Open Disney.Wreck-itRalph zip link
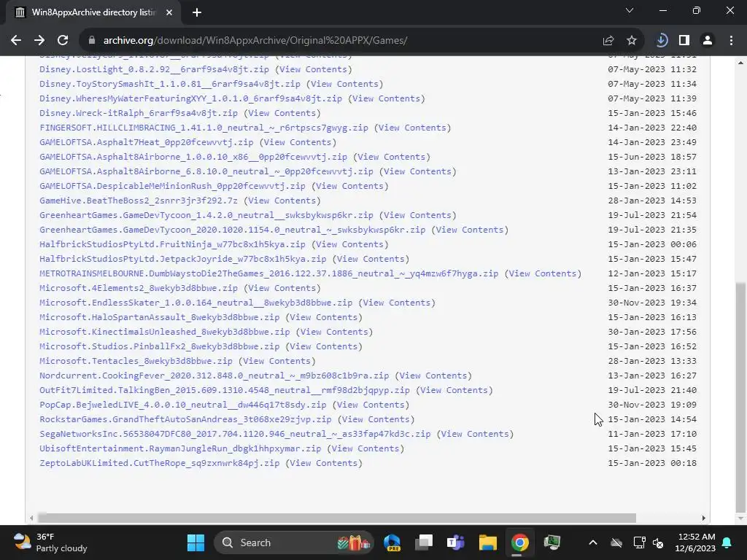747x560 pixels. [138, 113]
